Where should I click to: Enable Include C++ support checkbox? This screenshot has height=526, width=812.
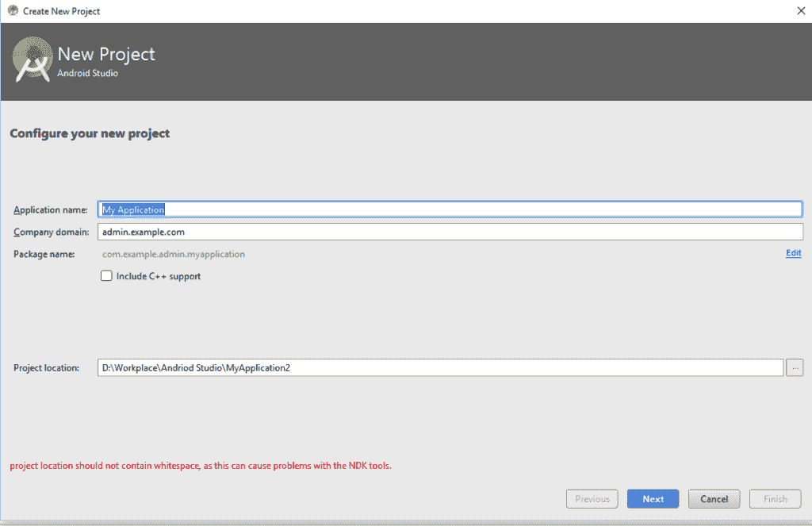(x=106, y=276)
